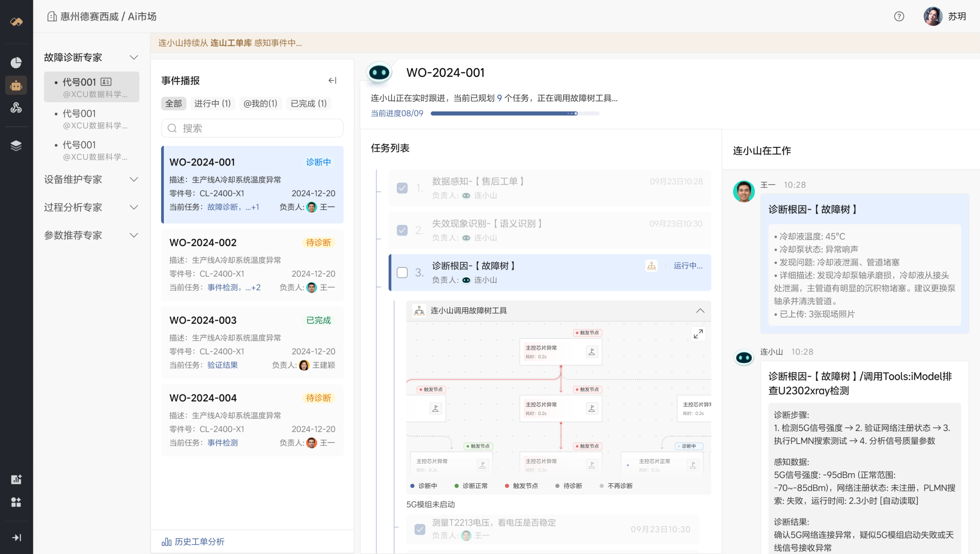Expand the 过程分析专家 section

(134, 207)
